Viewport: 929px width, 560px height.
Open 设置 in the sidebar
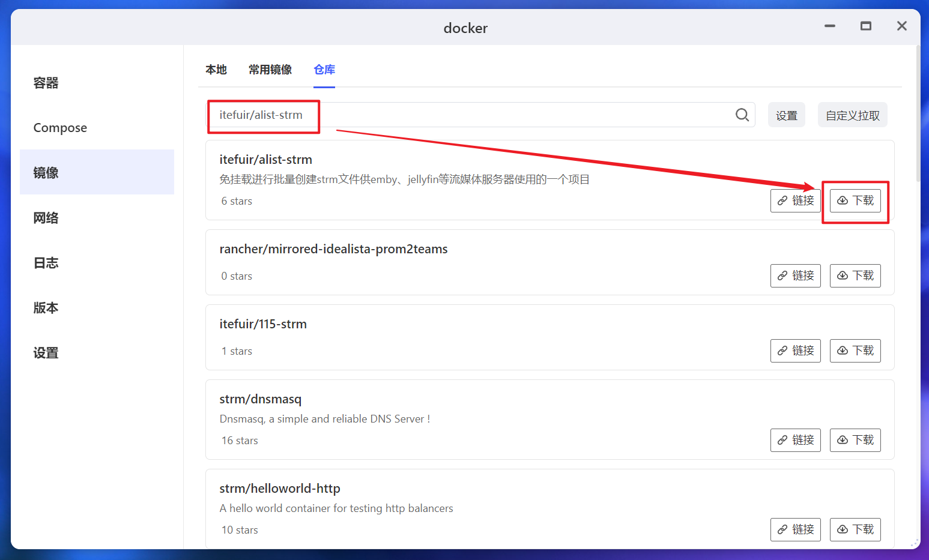(x=97, y=353)
